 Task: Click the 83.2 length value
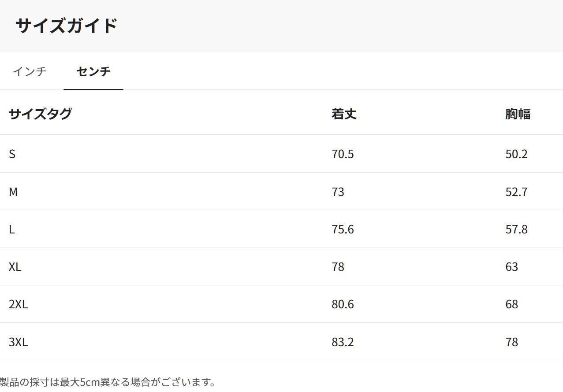343,342
